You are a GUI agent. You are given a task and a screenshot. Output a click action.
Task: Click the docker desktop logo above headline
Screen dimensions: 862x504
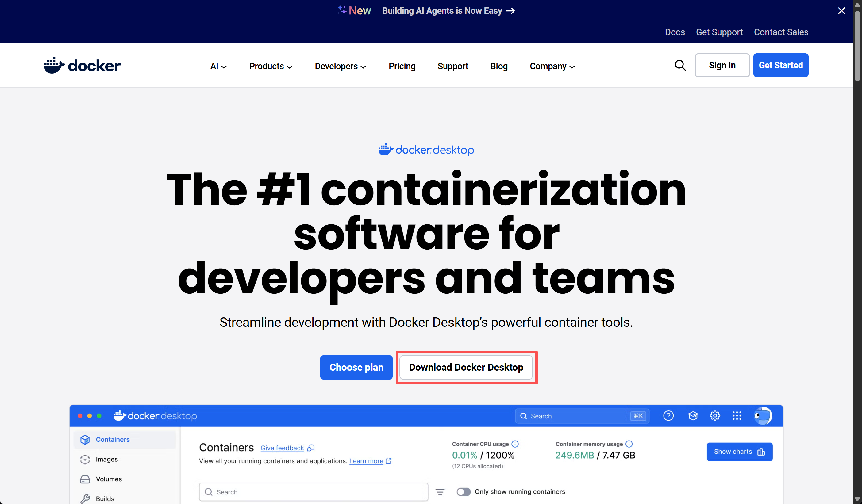click(426, 150)
